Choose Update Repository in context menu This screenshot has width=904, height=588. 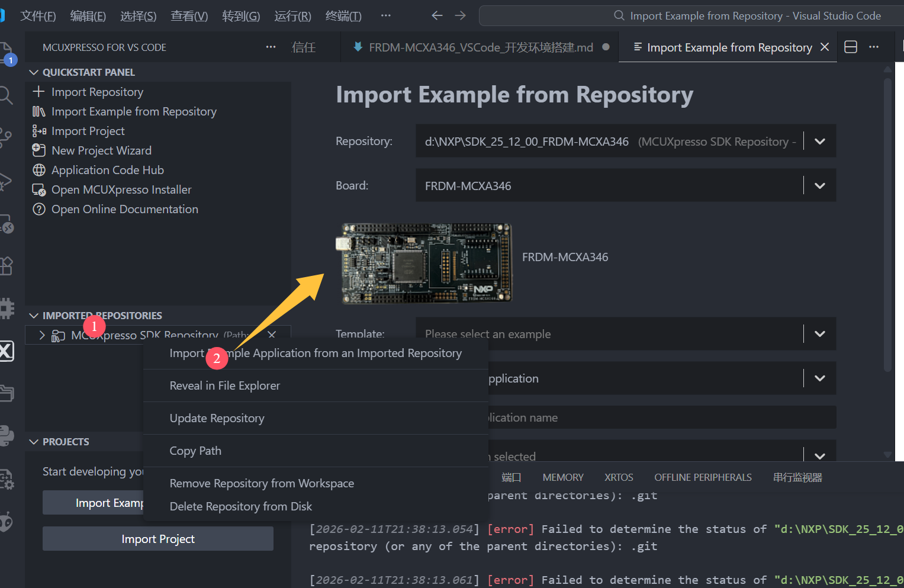coord(316,418)
